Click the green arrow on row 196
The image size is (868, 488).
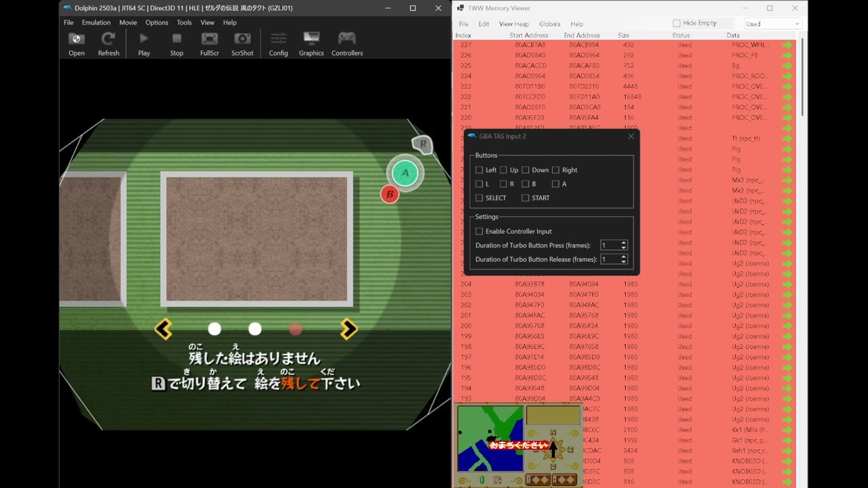[x=787, y=367]
